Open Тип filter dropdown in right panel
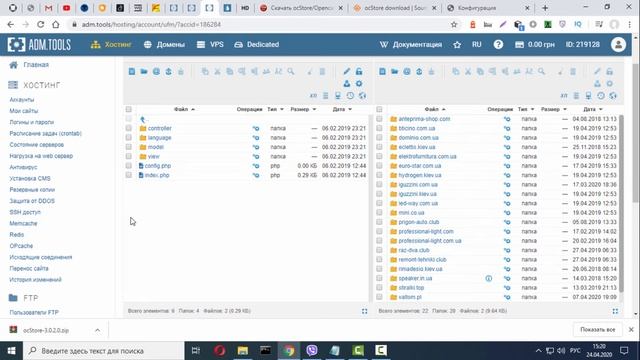 pyautogui.click(x=532, y=109)
